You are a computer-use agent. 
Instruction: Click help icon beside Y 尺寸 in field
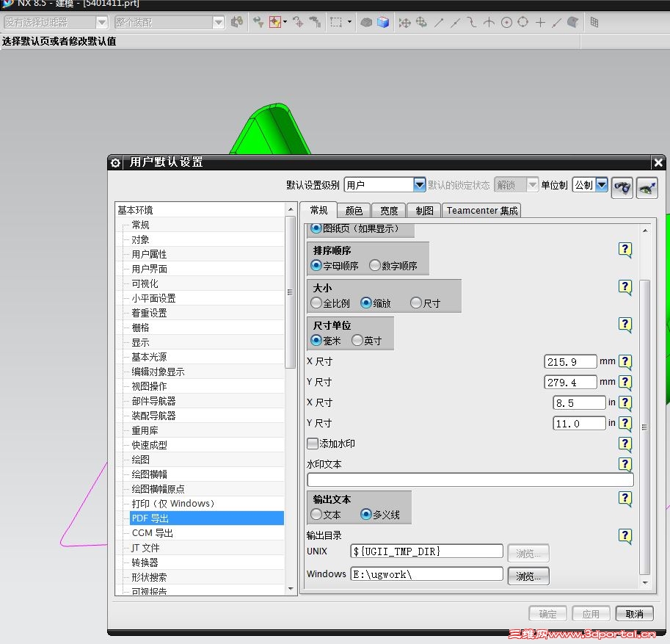tap(625, 424)
